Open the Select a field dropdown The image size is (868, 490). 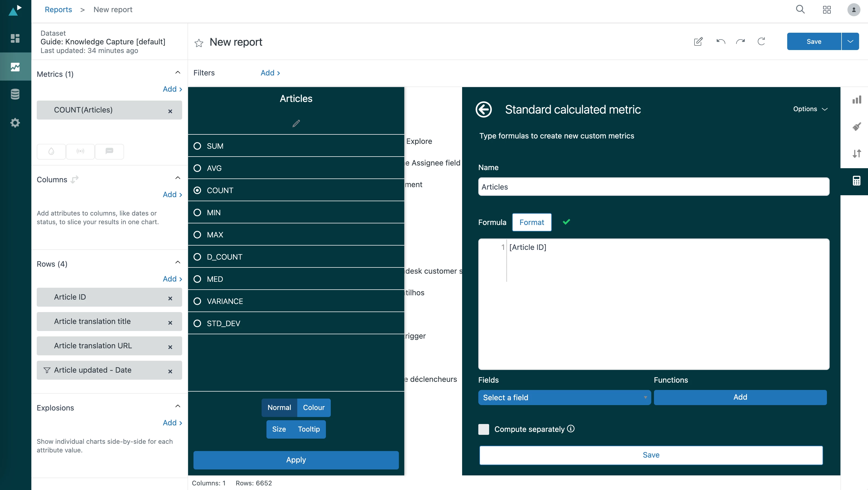point(564,398)
